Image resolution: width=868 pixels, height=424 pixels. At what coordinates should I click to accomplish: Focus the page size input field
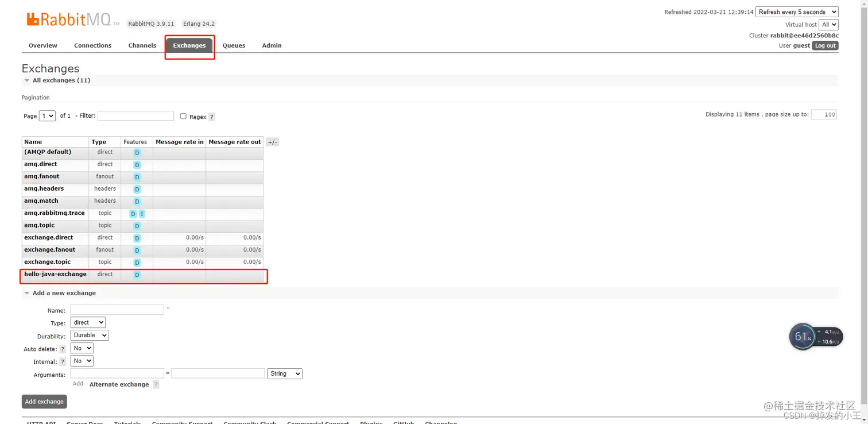pos(824,114)
